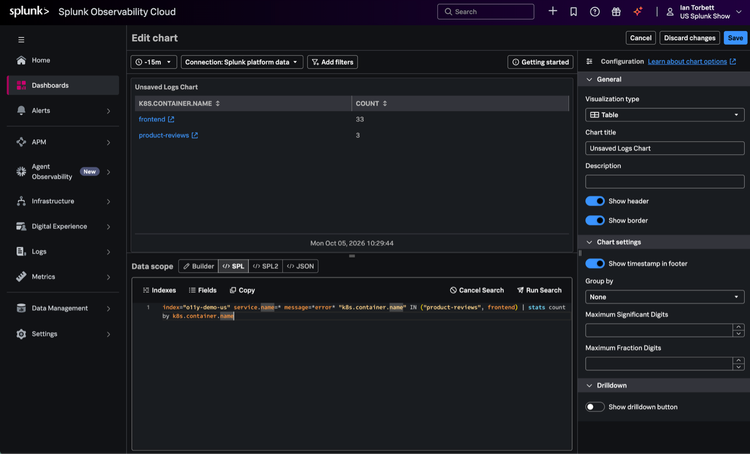This screenshot has width=750, height=455.
Task: Collapse the Chart settings section
Action: pyautogui.click(x=589, y=242)
